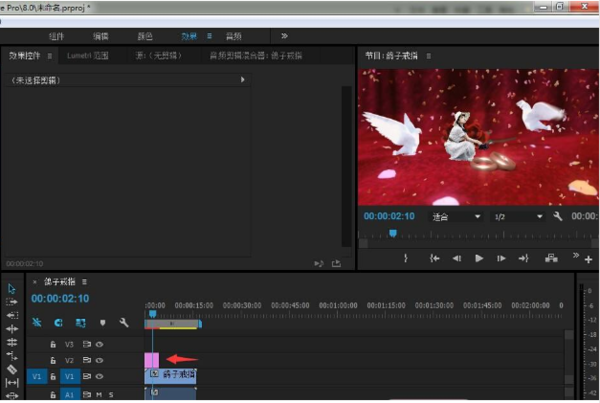Click the pink clip on V2
Screen dimensions: 600x403
pos(152,359)
